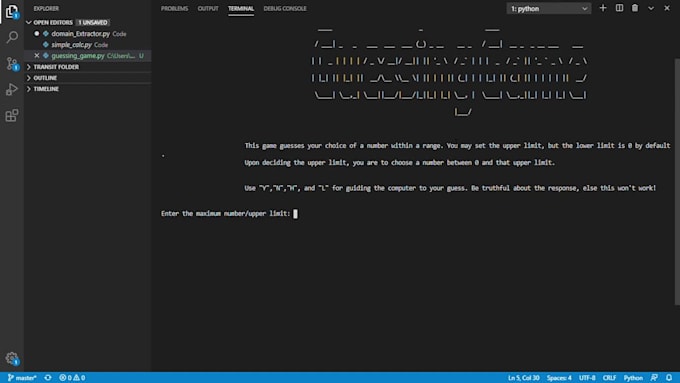Click the terminal input cursor after upper limit prompt
The image size is (680, 383).
tap(295, 213)
